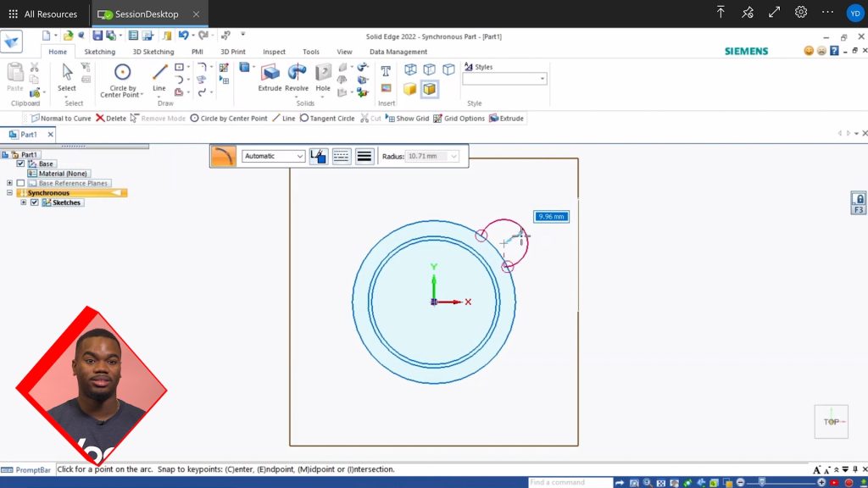Expand the Base Reference Planes node
Viewport: 868px width, 488px height.
click(x=9, y=183)
